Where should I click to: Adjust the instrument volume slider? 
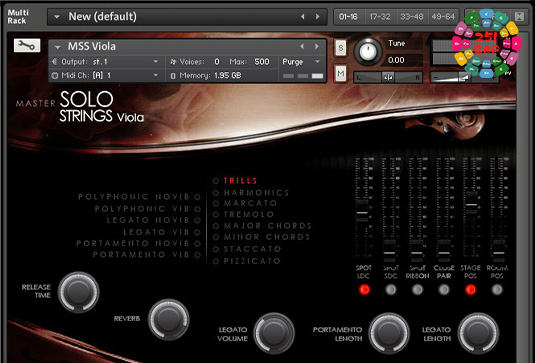tap(464, 78)
